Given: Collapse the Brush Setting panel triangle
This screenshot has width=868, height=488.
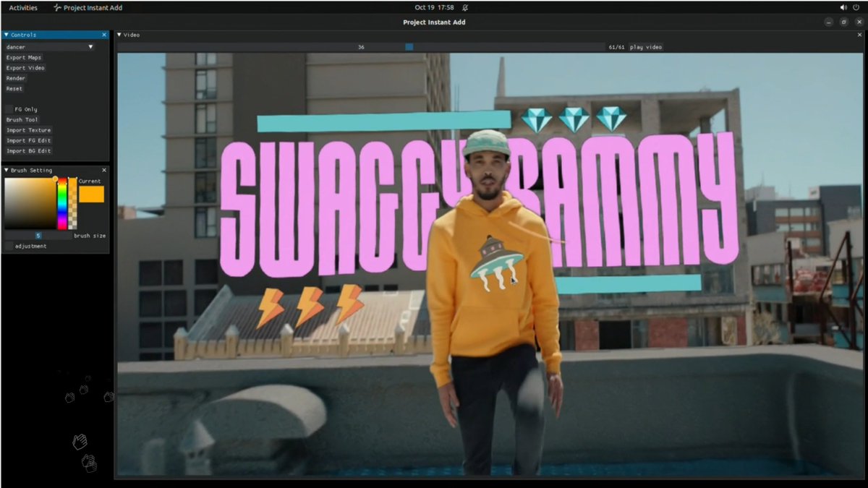Looking at the screenshot, I should point(7,171).
